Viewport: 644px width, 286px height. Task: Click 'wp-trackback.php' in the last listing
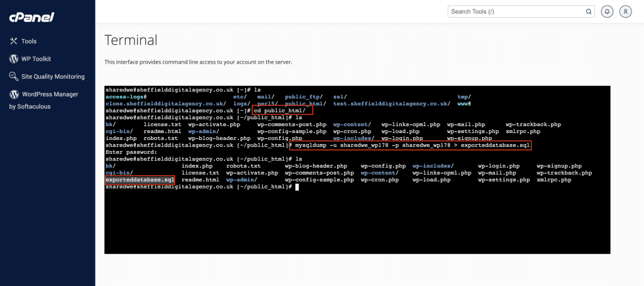[564, 173]
